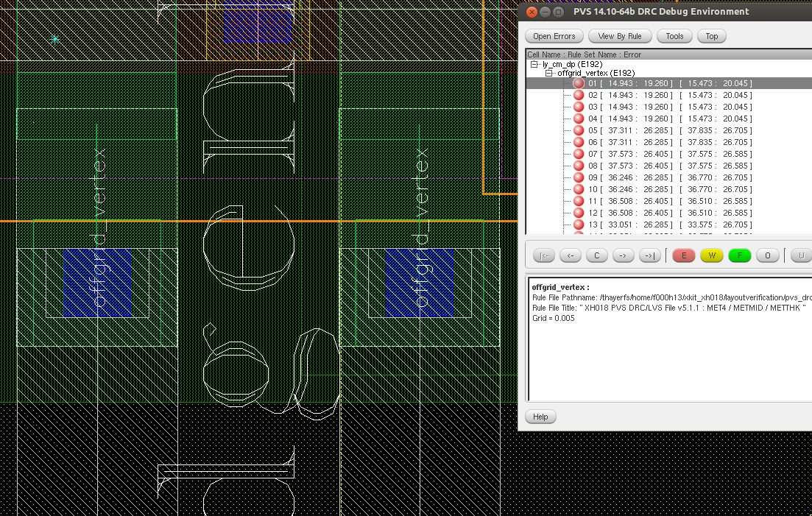Open the View By Rule option
This screenshot has height=516, width=812.
point(619,36)
